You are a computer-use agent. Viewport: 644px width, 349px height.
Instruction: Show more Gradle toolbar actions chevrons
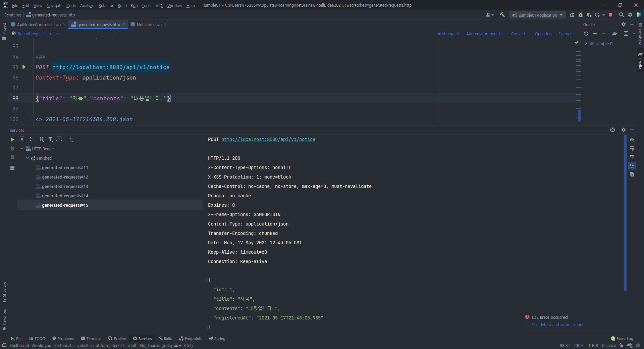click(x=634, y=34)
